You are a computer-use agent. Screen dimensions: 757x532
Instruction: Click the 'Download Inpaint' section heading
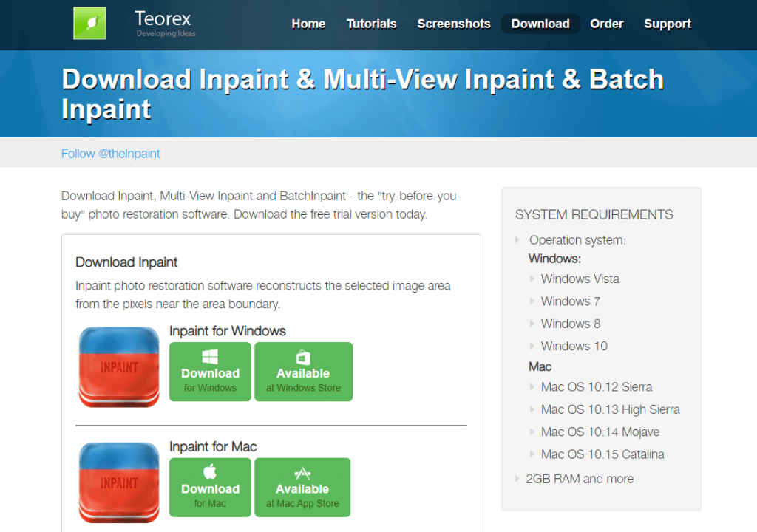coord(126,262)
